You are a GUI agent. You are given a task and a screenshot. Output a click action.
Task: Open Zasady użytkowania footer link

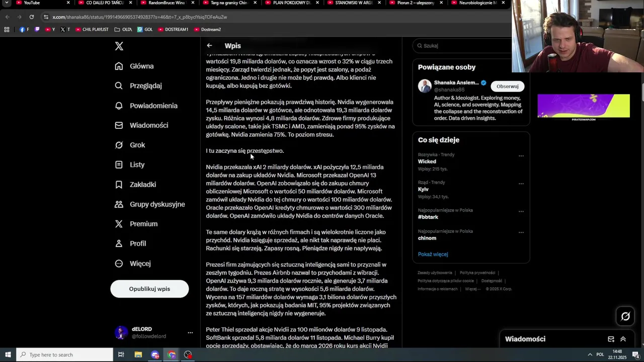pyautogui.click(x=435, y=273)
